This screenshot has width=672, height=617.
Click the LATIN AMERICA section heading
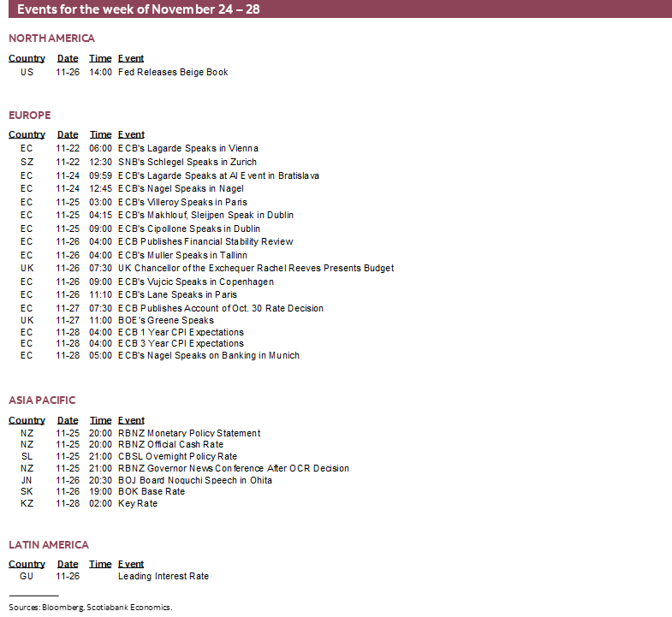[49, 544]
